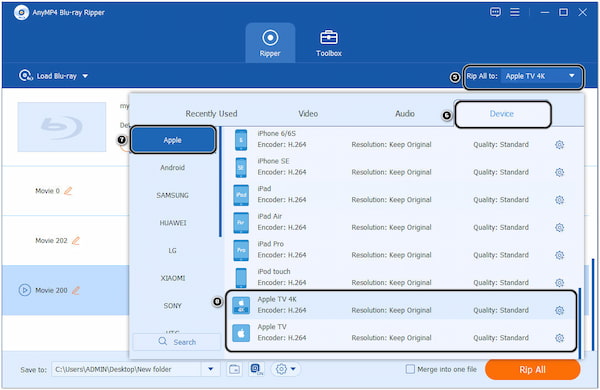The height and width of the screenshot is (390, 600).
Task: Open the output folder icon
Action: point(234,369)
